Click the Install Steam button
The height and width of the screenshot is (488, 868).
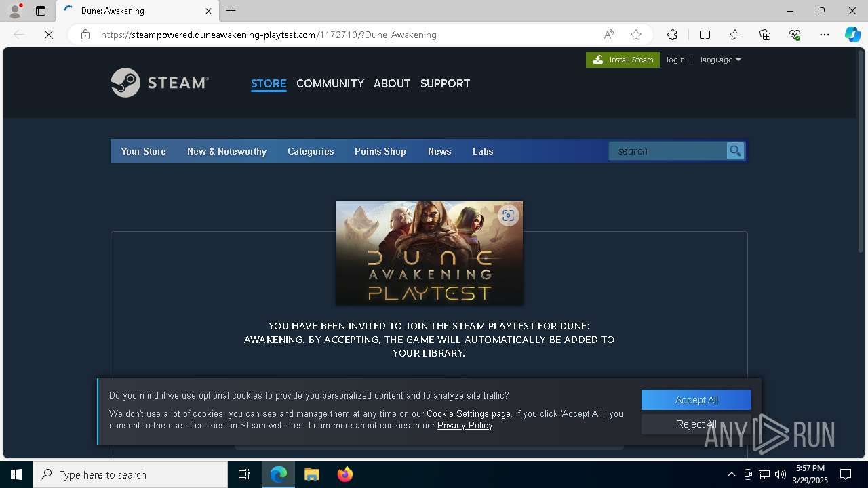(x=623, y=60)
